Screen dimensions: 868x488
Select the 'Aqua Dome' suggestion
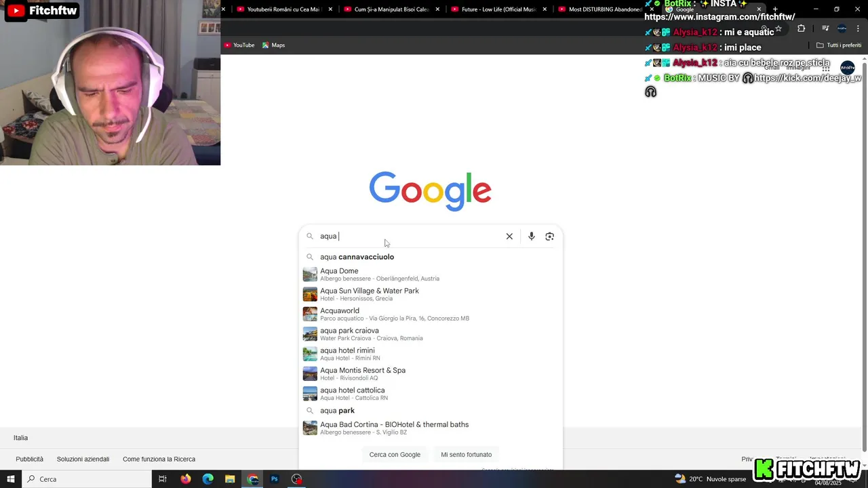pos(431,274)
